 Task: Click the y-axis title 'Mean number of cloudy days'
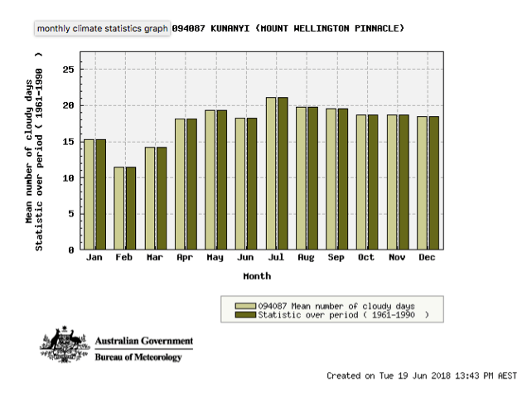point(28,152)
